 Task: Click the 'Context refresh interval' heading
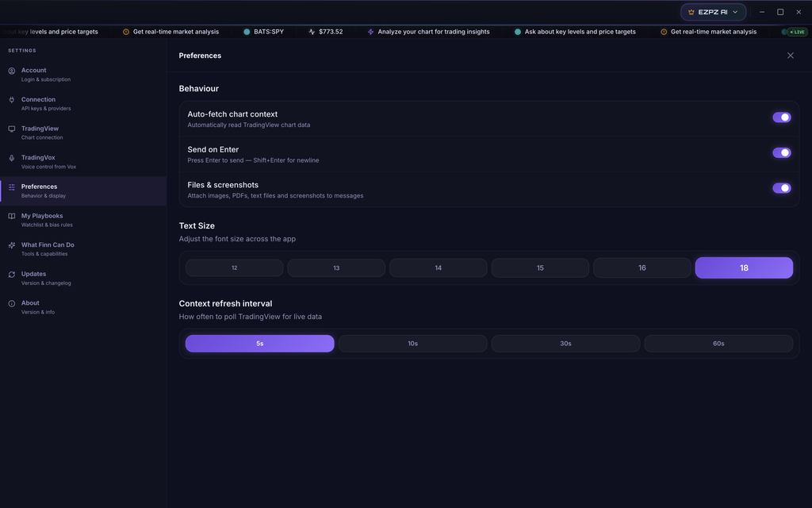tap(225, 304)
